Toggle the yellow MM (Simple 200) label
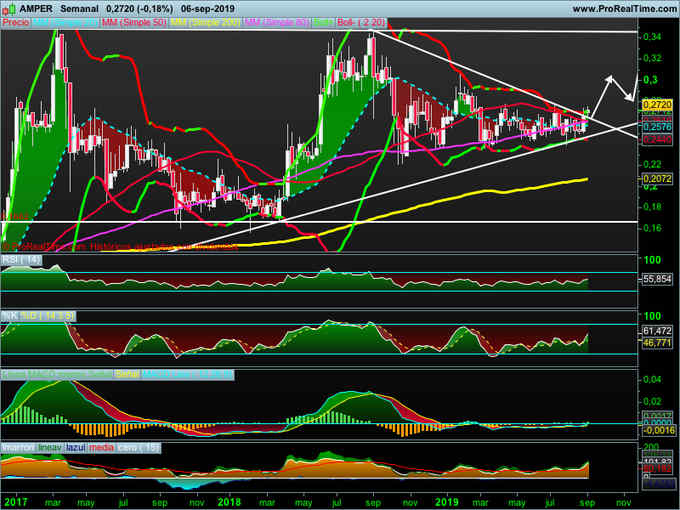 205,22
